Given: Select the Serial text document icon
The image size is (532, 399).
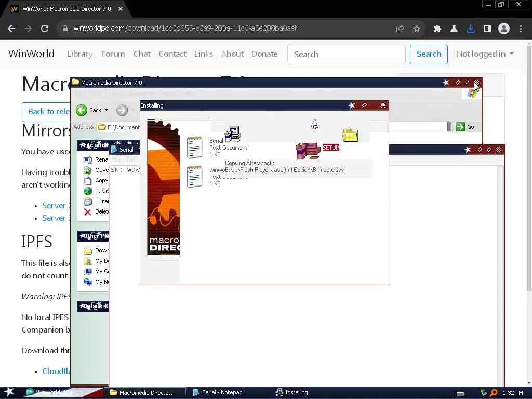Looking at the screenshot, I should point(194,148).
